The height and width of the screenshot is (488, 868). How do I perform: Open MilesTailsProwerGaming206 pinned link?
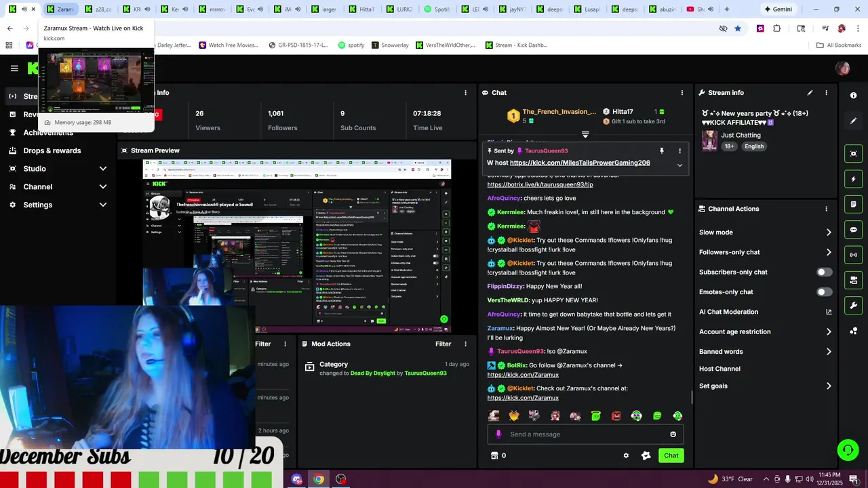pos(580,163)
